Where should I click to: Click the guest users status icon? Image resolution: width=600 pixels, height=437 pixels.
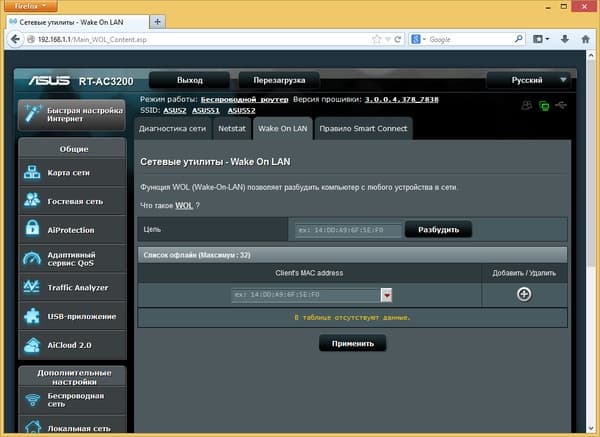tap(527, 105)
